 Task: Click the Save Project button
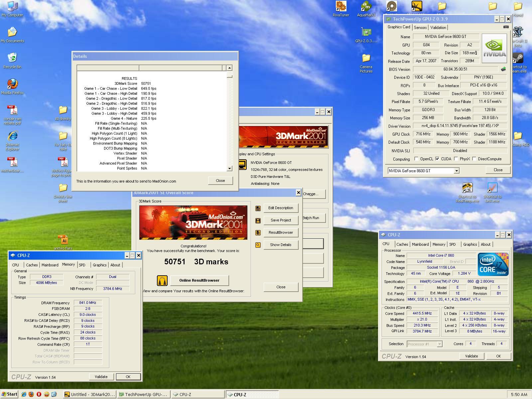pyautogui.click(x=281, y=220)
